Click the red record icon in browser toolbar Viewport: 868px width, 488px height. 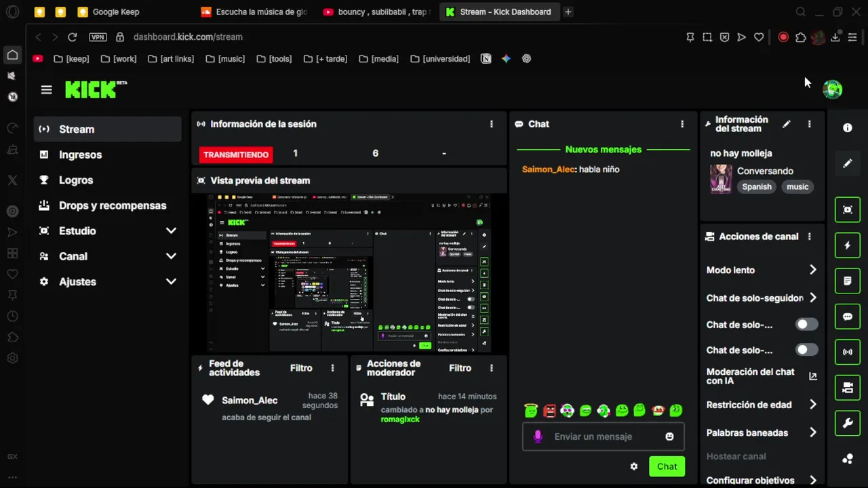click(x=783, y=37)
